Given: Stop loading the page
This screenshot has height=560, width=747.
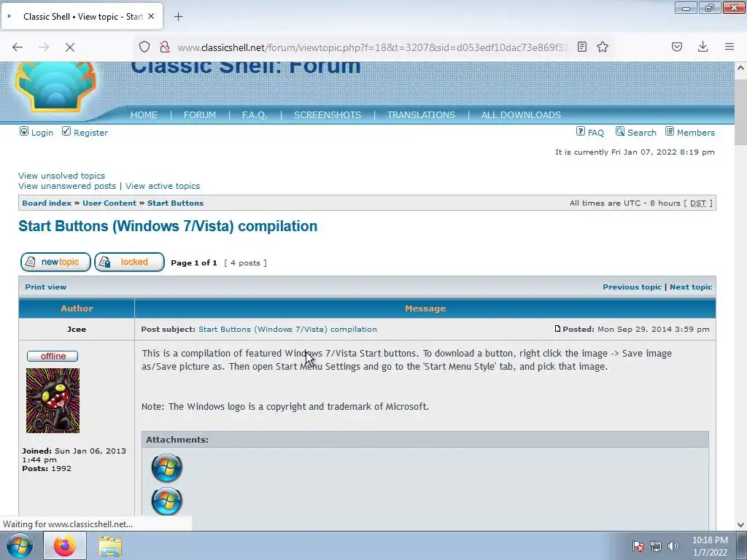Looking at the screenshot, I should point(69,47).
